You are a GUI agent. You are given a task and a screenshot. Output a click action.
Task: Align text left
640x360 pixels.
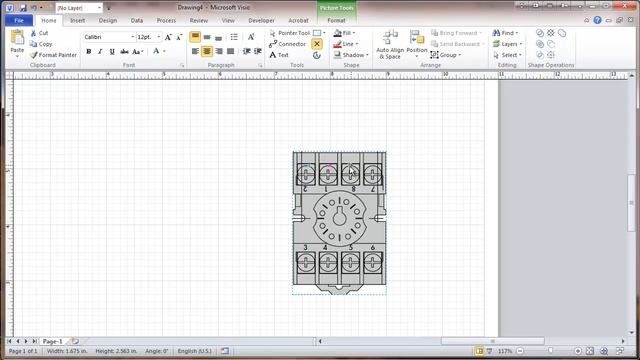[x=195, y=51]
